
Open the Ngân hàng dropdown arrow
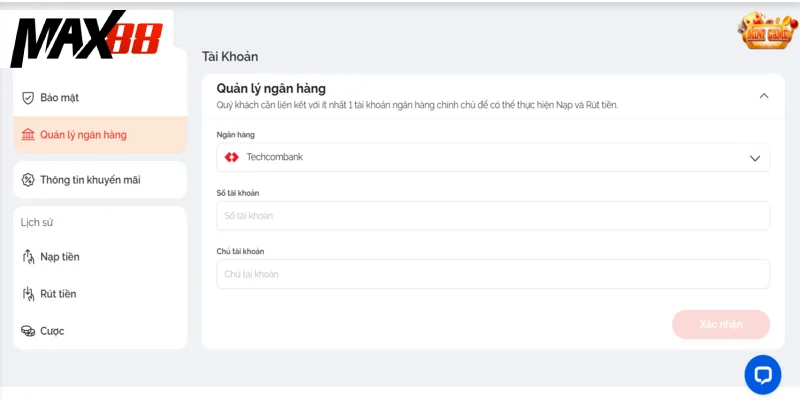point(755,158)
